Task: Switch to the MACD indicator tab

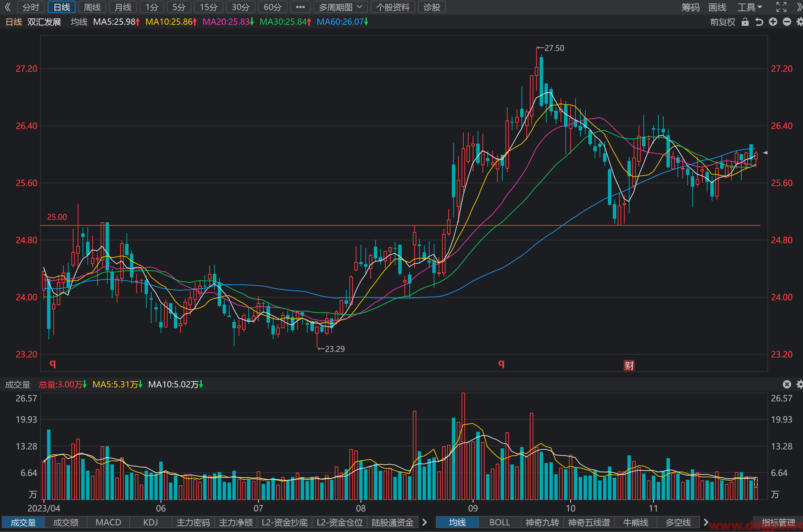Action: [x=108, y=522]
